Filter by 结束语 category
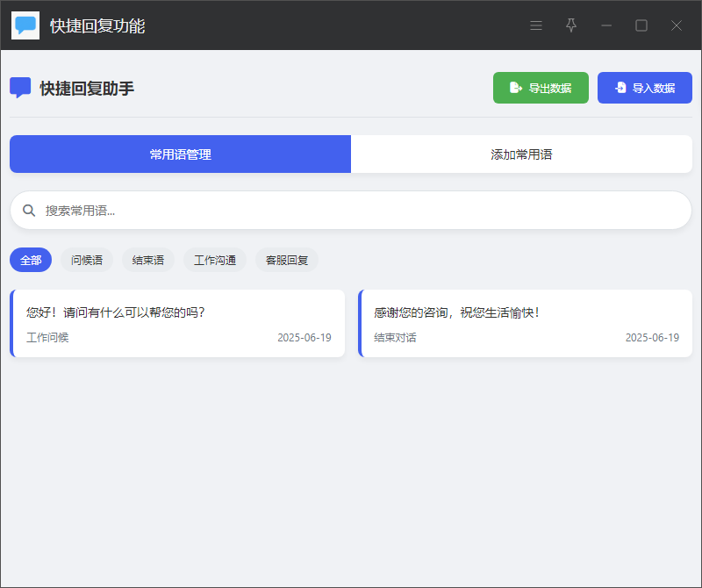702x588 pixels. click(x=148, y=260)
